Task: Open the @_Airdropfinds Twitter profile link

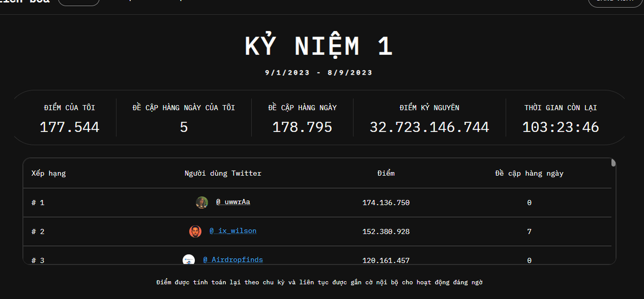Action: click(x=233, y=260)
